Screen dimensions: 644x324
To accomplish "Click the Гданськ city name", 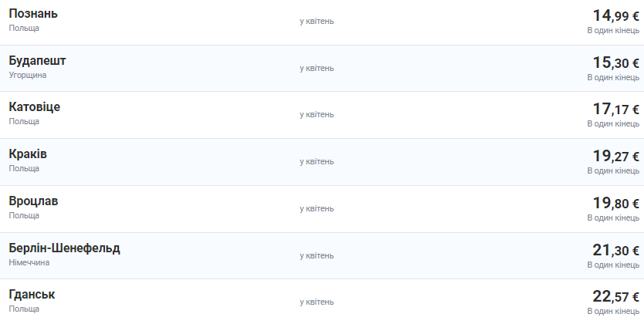I will coord(32,295).
